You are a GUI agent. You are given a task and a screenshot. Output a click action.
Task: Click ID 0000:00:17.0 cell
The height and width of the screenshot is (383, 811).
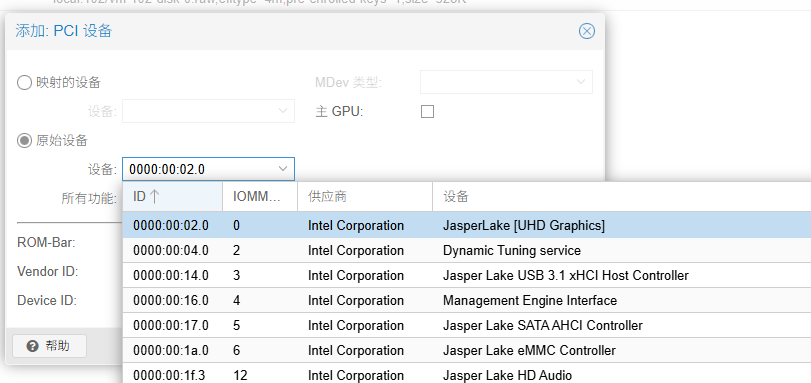[171, 325]
